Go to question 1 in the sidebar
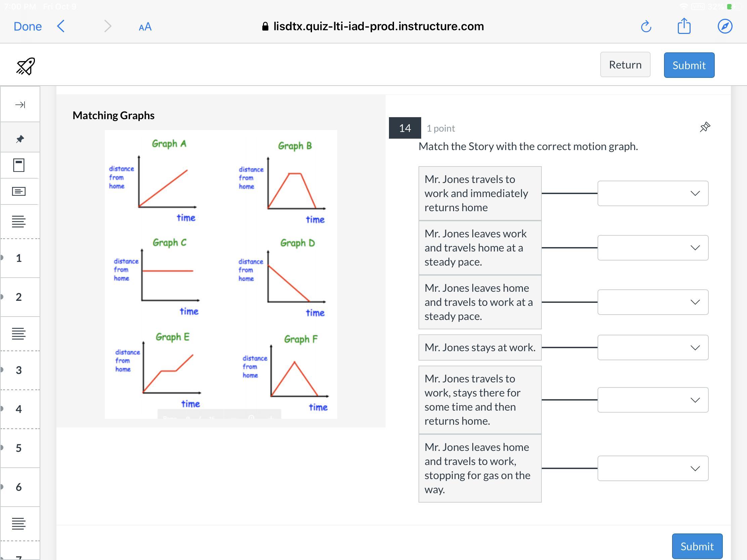The image size is (747, 560). 19,258
